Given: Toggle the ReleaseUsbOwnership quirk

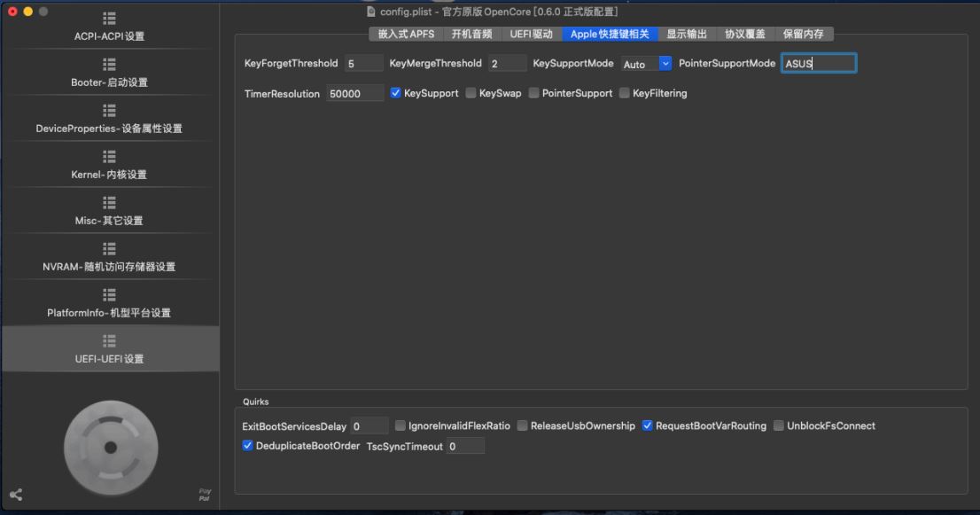Looking at the screenshot, I should click(522, 425).
